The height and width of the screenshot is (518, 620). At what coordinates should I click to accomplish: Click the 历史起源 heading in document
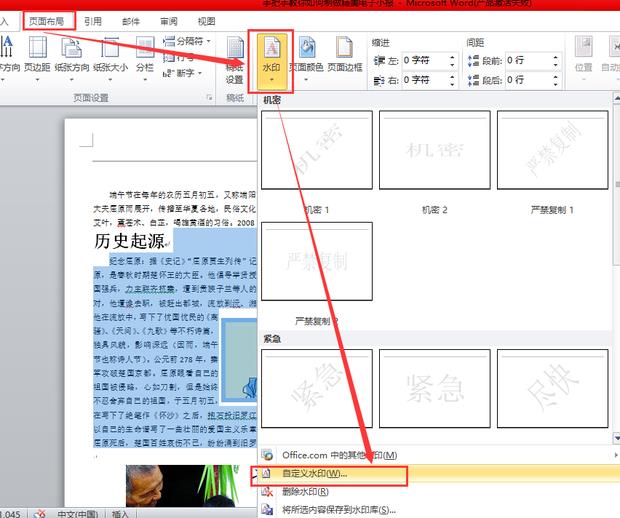point(129,241)
